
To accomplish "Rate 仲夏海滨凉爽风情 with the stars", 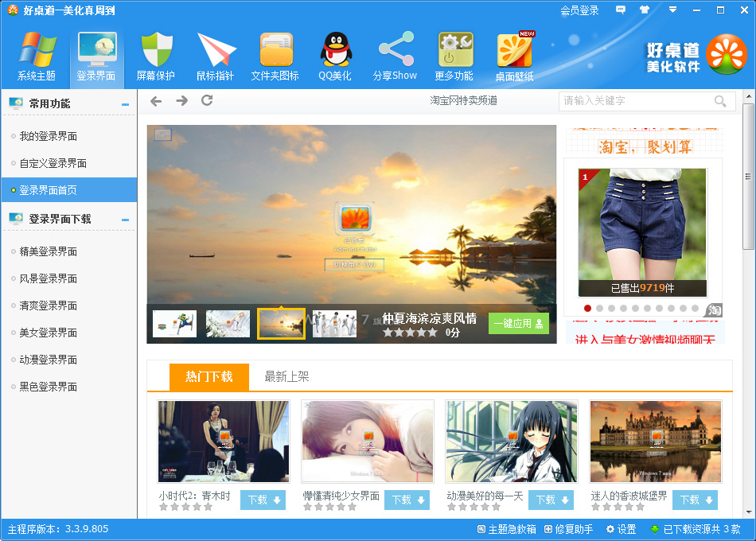I will tap(411, 333).
